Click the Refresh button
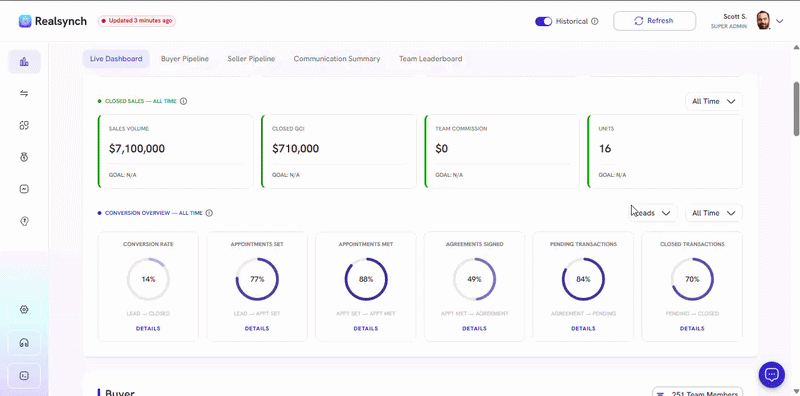The image size is (800, 396). point(654,21)
